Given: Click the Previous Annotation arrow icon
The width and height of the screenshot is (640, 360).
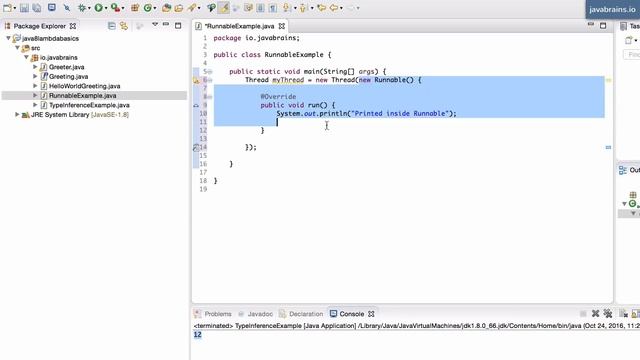Looking at the screenshot, I should pyautogui.click(x=303, y=8).
